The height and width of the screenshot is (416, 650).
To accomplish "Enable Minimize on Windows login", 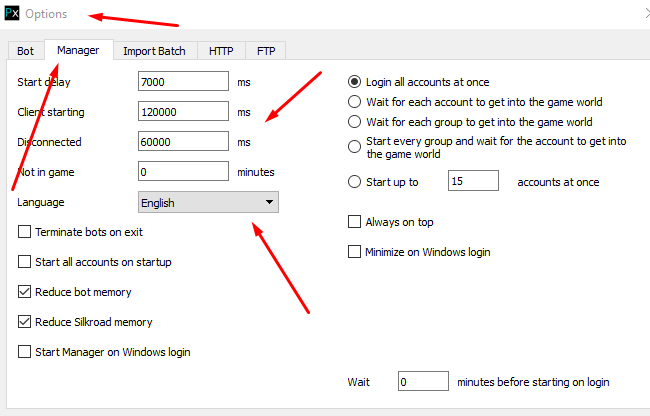I will point(354,252).
